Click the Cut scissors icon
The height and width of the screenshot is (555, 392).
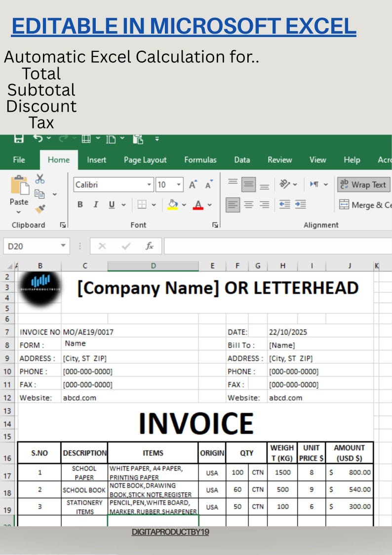tap(40, 179)
